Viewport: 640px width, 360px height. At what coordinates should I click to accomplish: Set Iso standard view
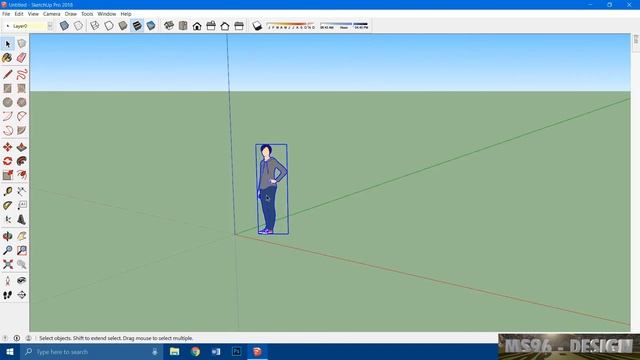(169, 26)
